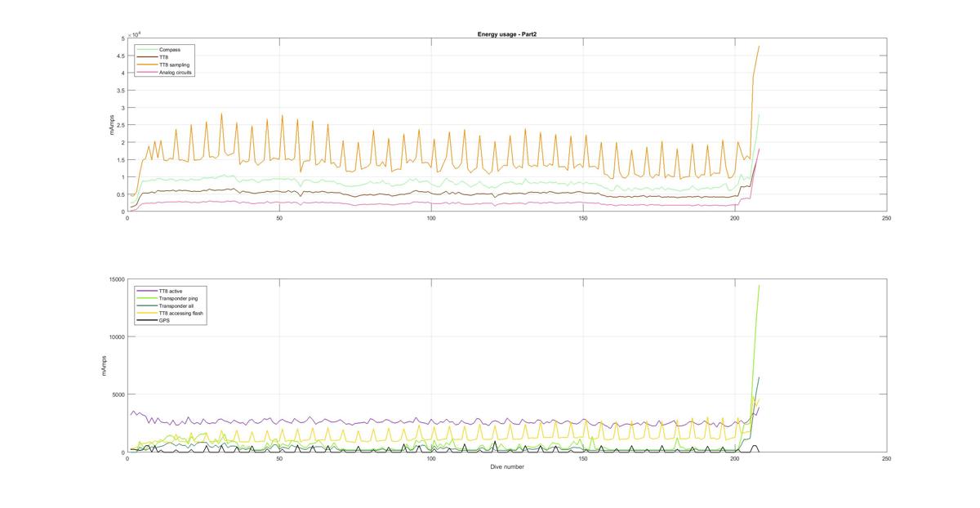Image resolution: width=980 pixels, height=508 pixels.
Task: Click the '4.5' y-axis tick label
Action: pos(120,56)
